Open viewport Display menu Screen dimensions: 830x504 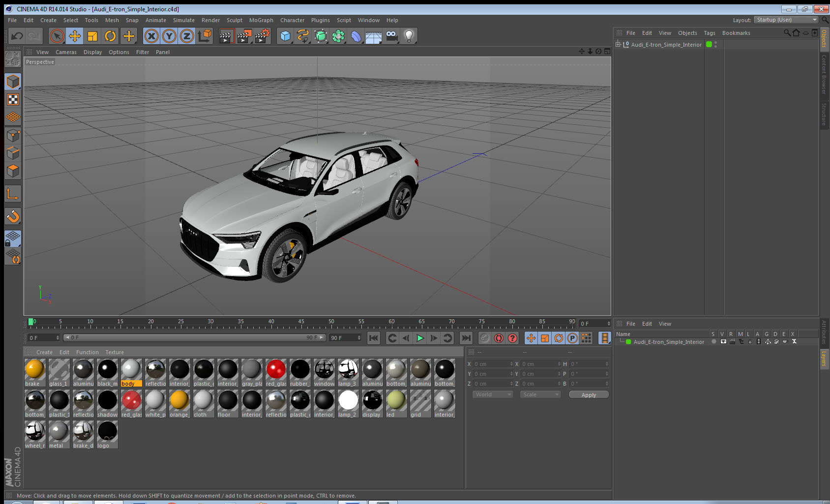(x=92, y=52)
